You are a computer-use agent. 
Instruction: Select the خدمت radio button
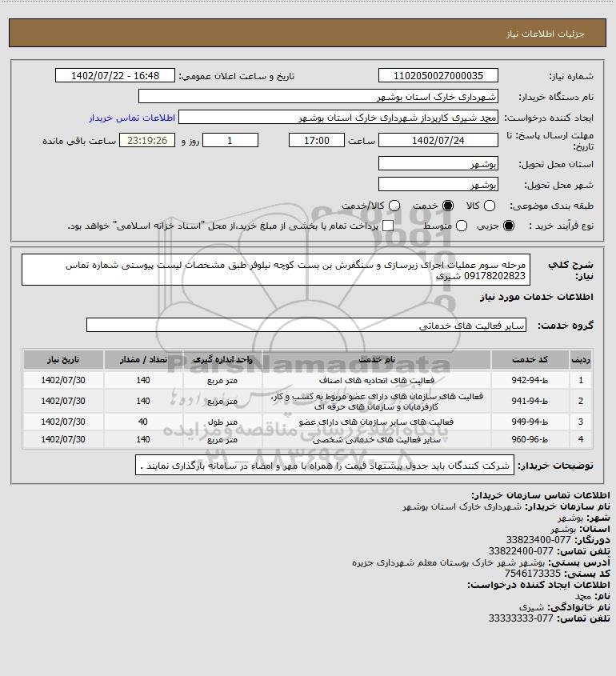tap(448, 206)
